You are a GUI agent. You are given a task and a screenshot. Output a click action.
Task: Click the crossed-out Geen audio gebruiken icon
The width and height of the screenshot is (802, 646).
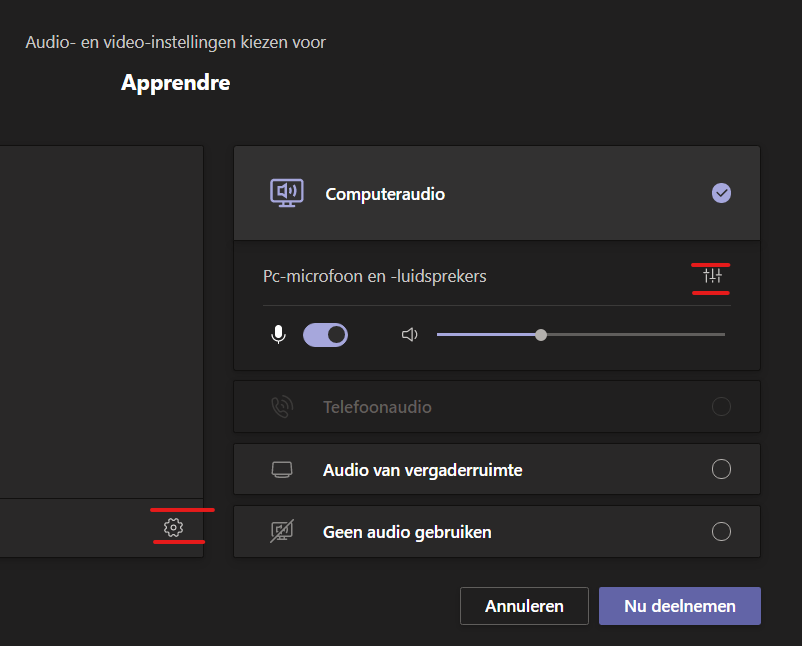pos(282,532)
